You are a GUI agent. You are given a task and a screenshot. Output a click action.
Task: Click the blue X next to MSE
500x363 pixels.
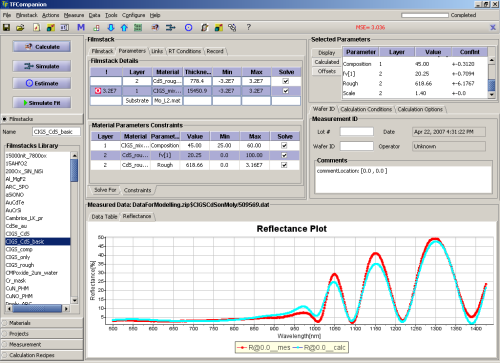493,27
